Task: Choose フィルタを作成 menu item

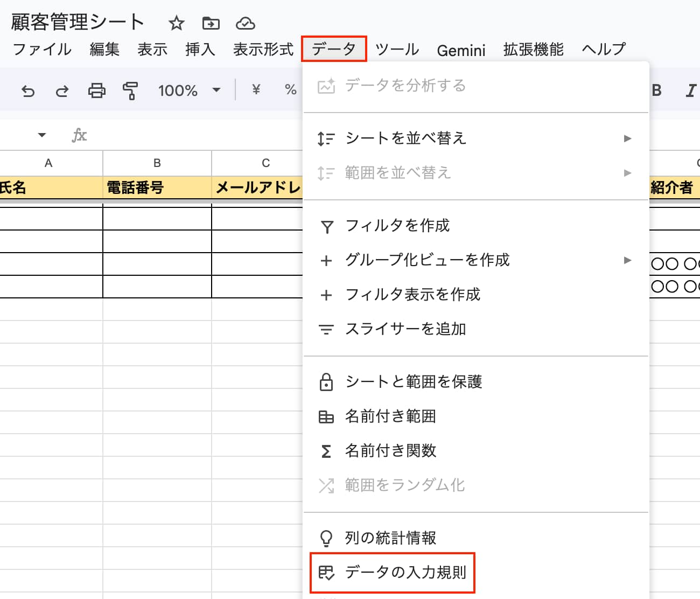Action: click(x=476, y=226)
